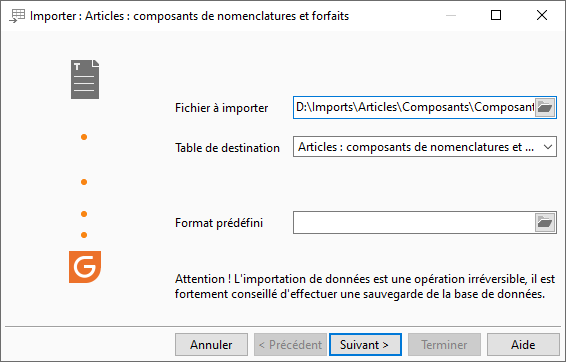Click the import table icon in title bar

point(17,16)
